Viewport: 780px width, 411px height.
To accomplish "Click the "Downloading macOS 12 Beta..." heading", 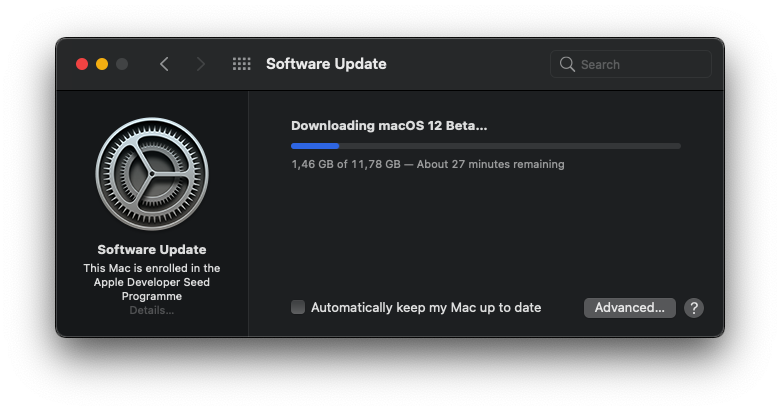I will click(389, 126).
